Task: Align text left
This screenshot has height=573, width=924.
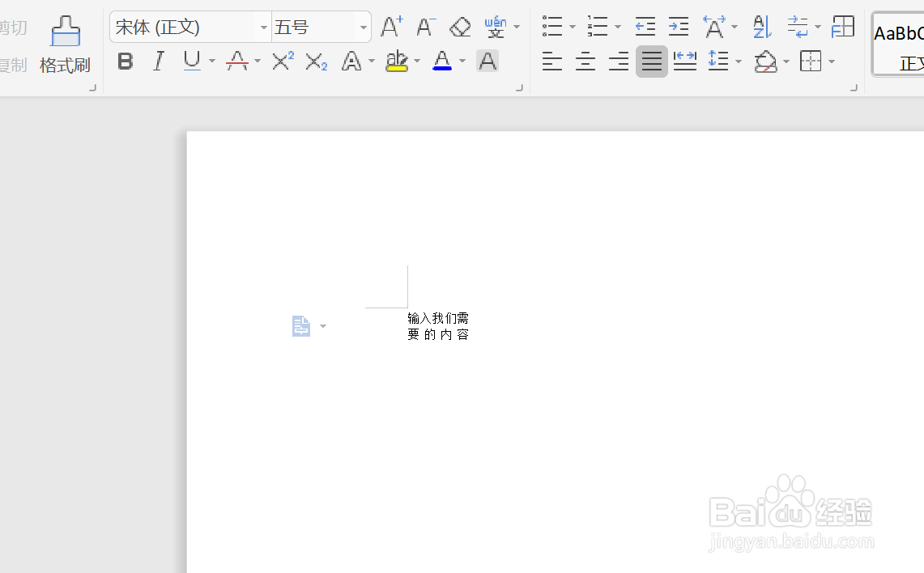Action: point(552,62)
